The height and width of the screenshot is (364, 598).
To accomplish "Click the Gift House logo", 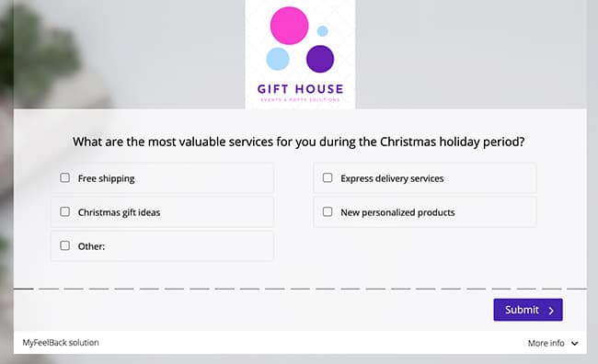I will coord(300,54).
